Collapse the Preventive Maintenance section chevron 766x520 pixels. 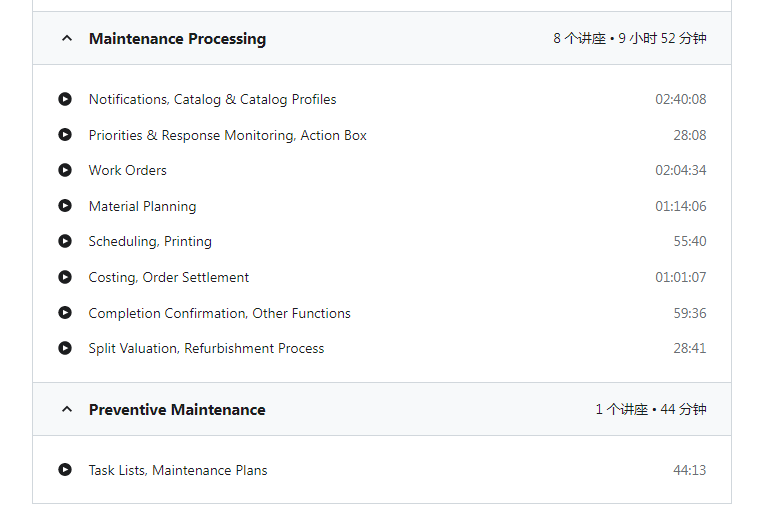pyautogui.click(x=67, y=409)
